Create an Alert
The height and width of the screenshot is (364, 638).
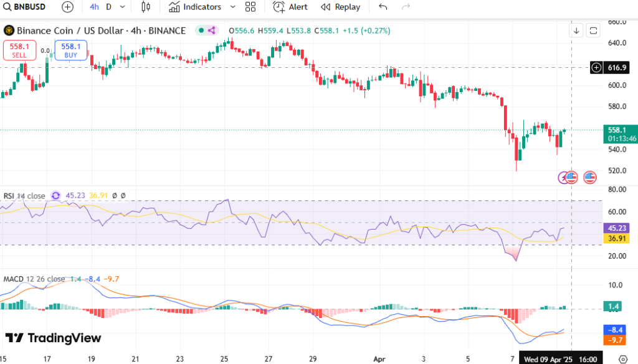point(290,7)
